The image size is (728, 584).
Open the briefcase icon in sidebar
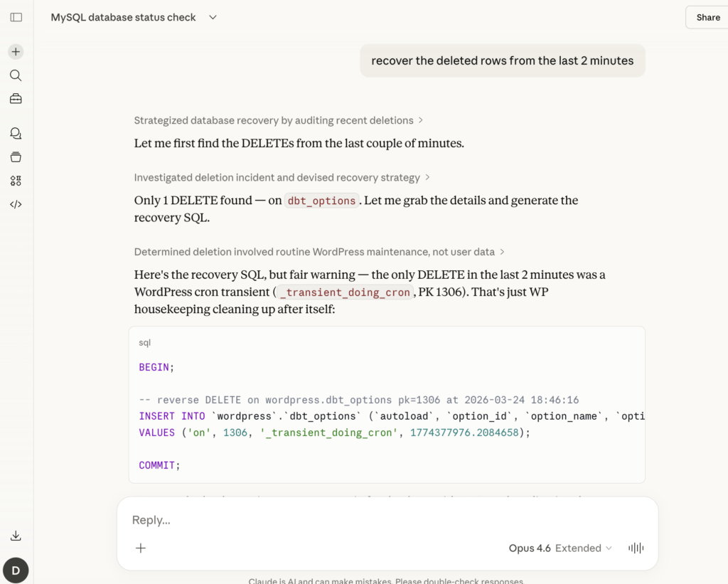click(x=16, y=99)
